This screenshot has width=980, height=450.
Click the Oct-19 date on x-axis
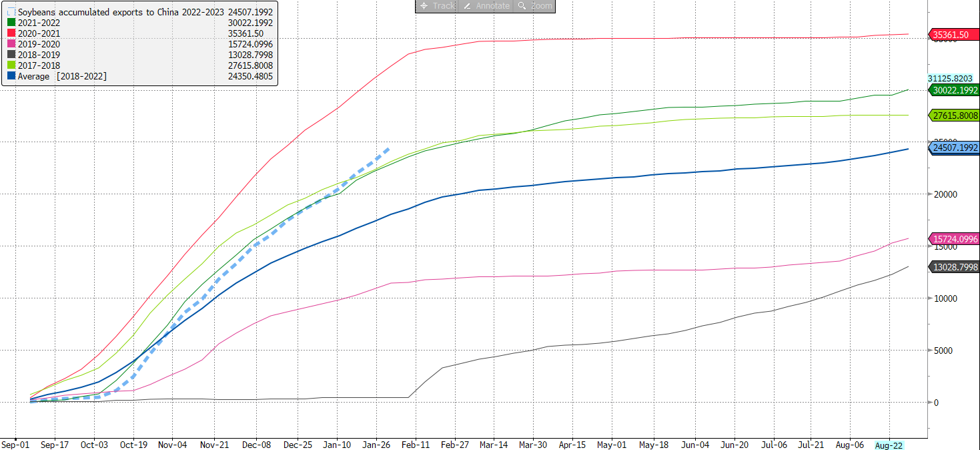[x=133, y=445]
